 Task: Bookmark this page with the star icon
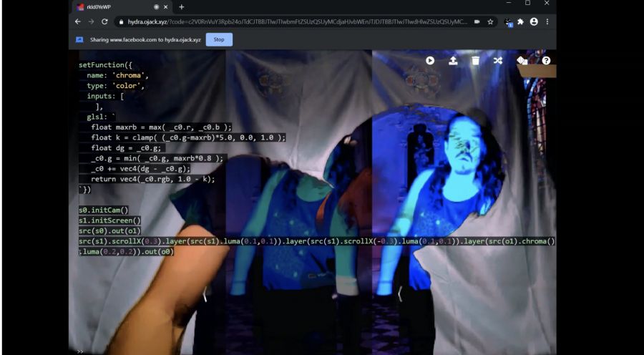click(490, 21)
